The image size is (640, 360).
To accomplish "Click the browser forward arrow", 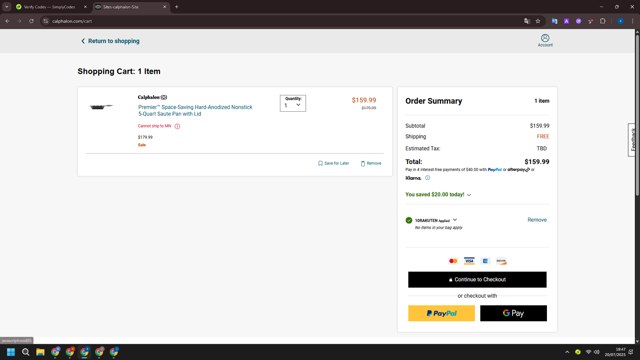I will pos(19,21).
